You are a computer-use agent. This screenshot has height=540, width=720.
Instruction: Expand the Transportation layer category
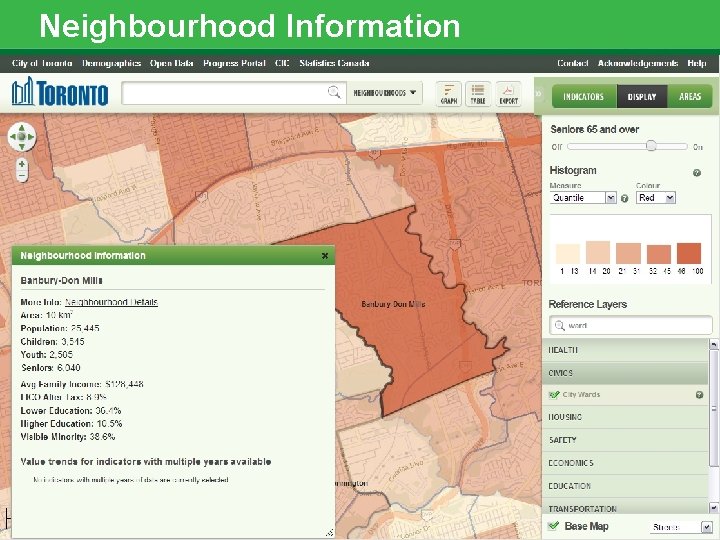coord(625,506)
